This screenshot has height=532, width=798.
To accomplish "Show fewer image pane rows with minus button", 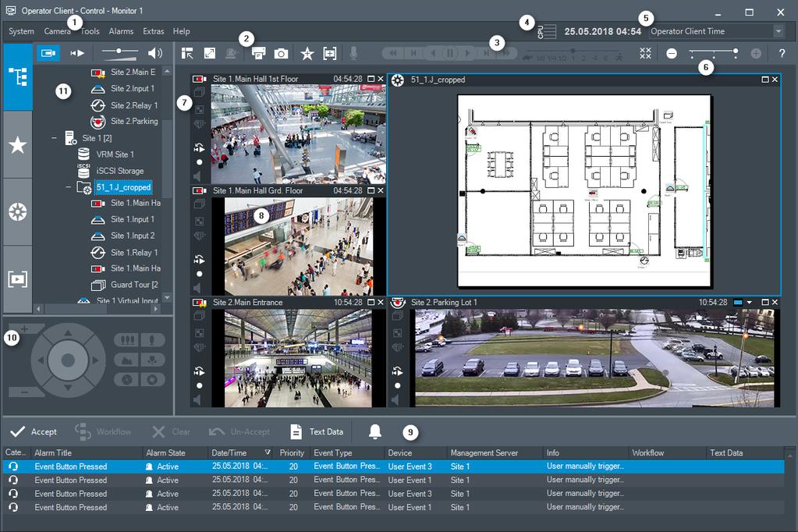I will [672, 54].
